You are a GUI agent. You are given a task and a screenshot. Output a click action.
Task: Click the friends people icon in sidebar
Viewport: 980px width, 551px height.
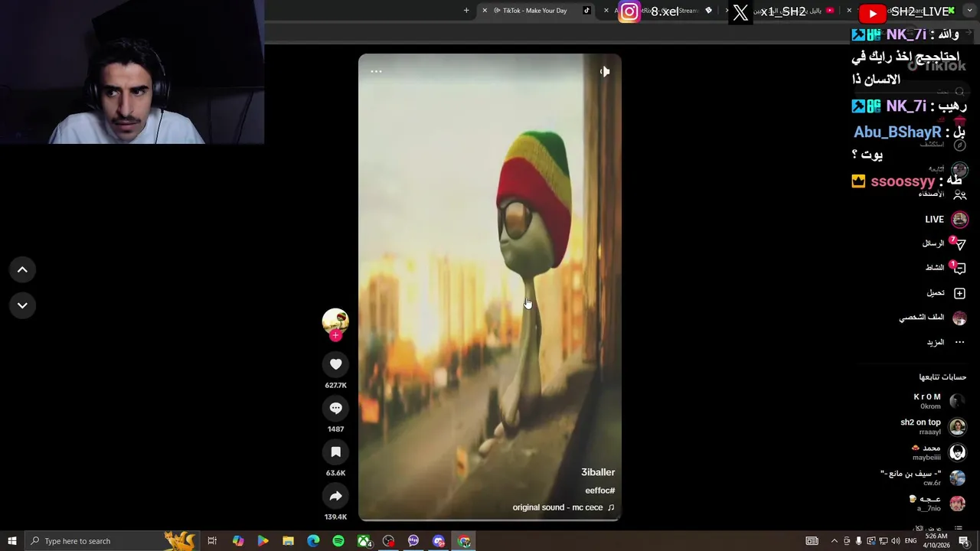pyautogui.click(x=960, y=194)
